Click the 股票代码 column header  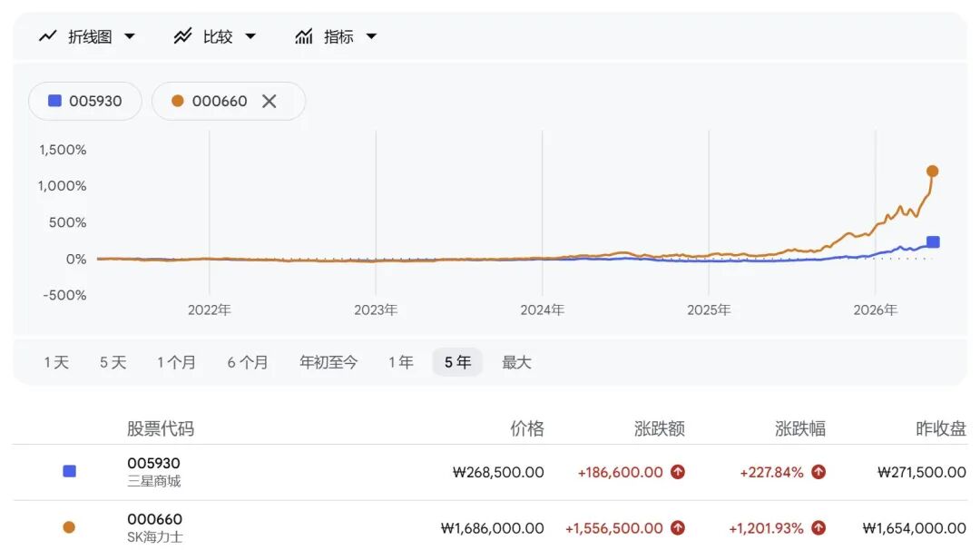tap(161, 428)
